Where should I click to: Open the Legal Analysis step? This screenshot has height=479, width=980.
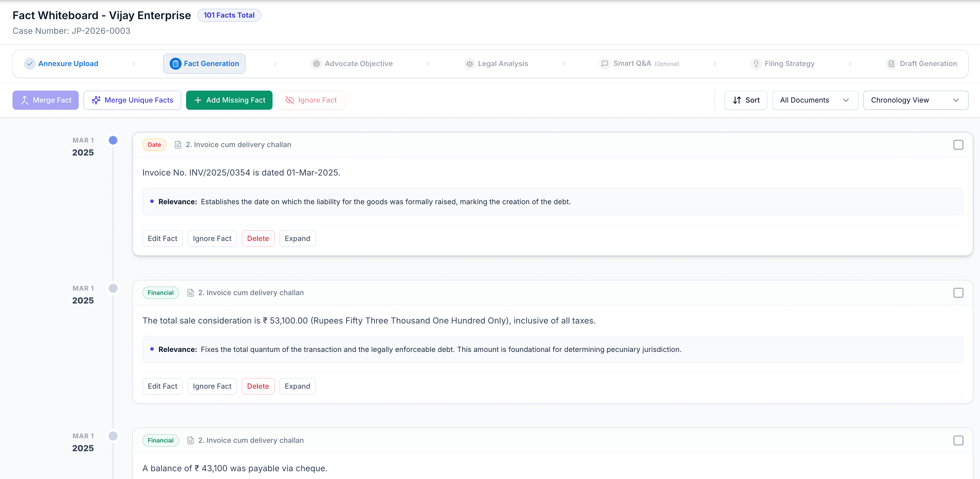click(x=496, y=63)
